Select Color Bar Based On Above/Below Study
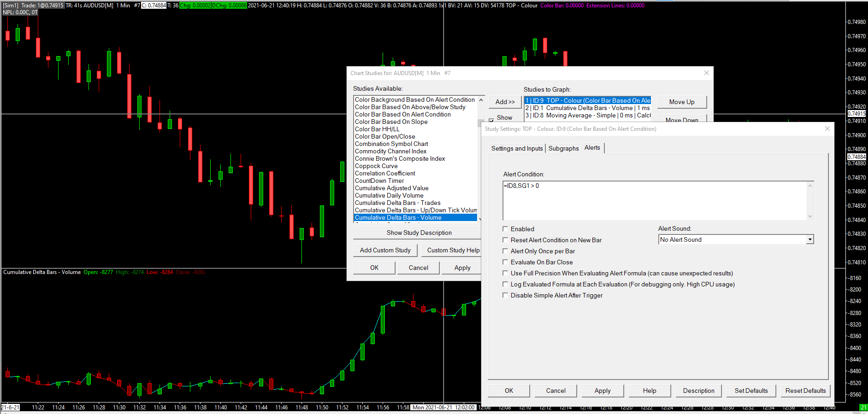Screen dimensions: 868x414 (415, 107)
